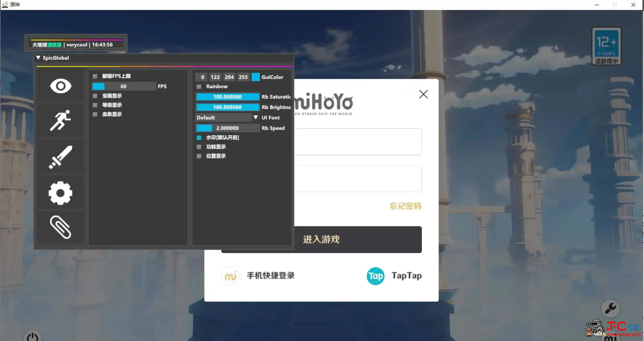Select the sword combat icon
This screenshot has width=644, height=341.
pyautogui.click(x=60, y=157)
